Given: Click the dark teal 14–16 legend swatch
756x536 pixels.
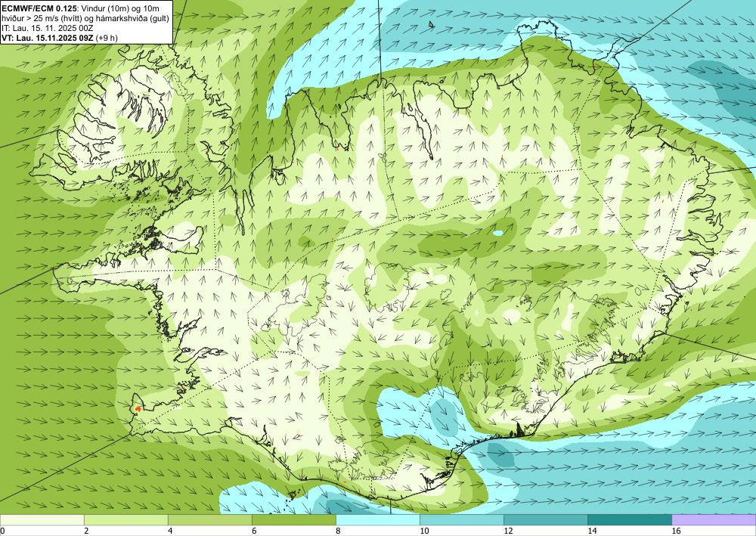Looking at the screenshot, I should [x=629, y=519].
